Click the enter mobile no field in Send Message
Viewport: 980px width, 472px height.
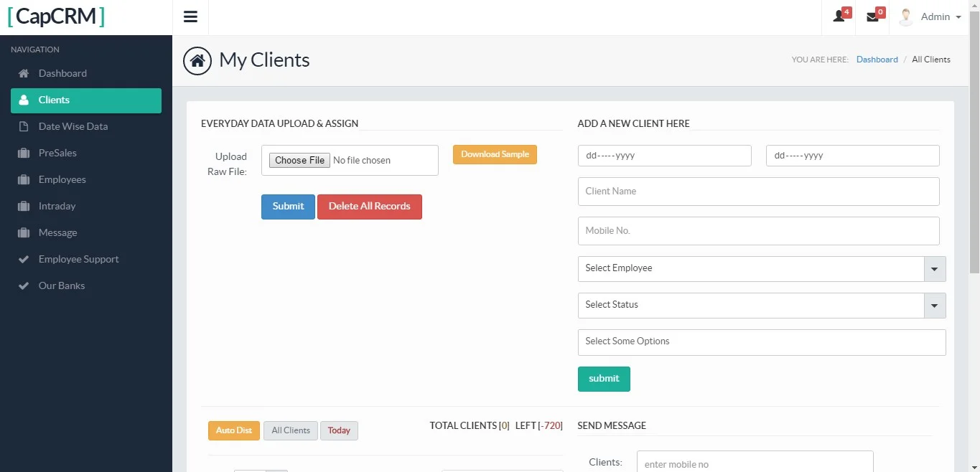pyautogui.click(x=755, y=462)
